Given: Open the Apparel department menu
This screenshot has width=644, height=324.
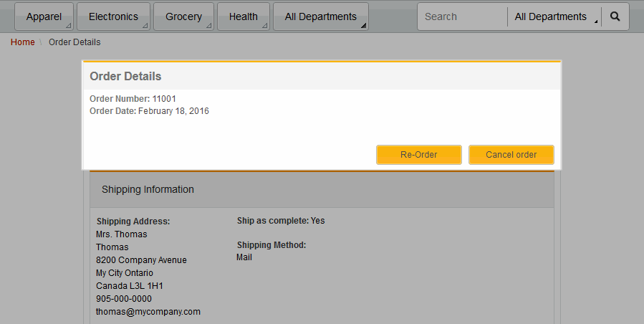Looking at the screenshot, I should click(x=44, y=16).
